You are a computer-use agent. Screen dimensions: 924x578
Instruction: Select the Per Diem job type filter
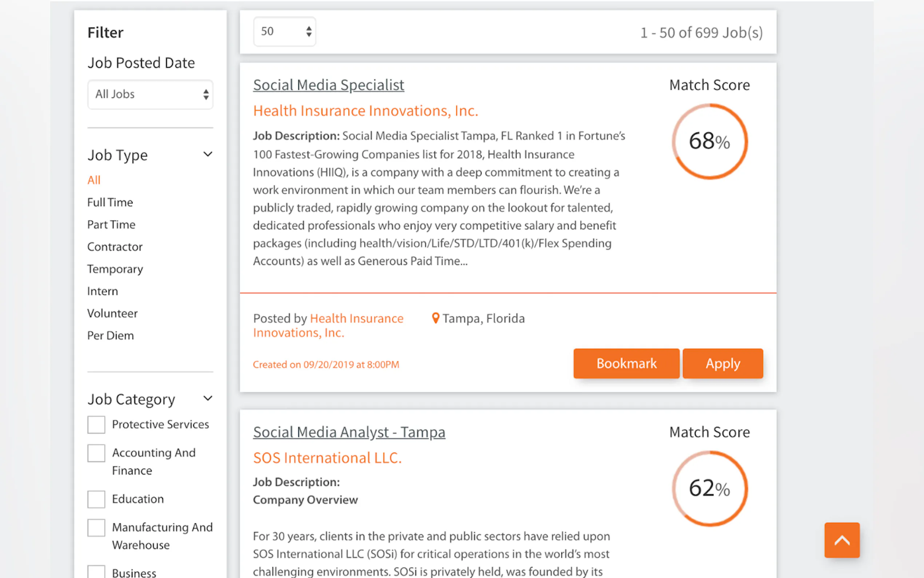pos(110,336)
